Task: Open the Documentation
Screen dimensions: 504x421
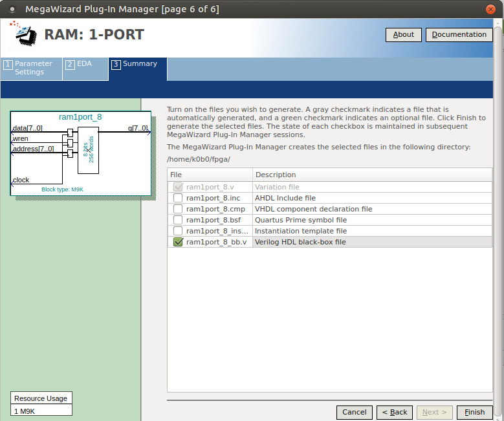Action: point(459,35)
